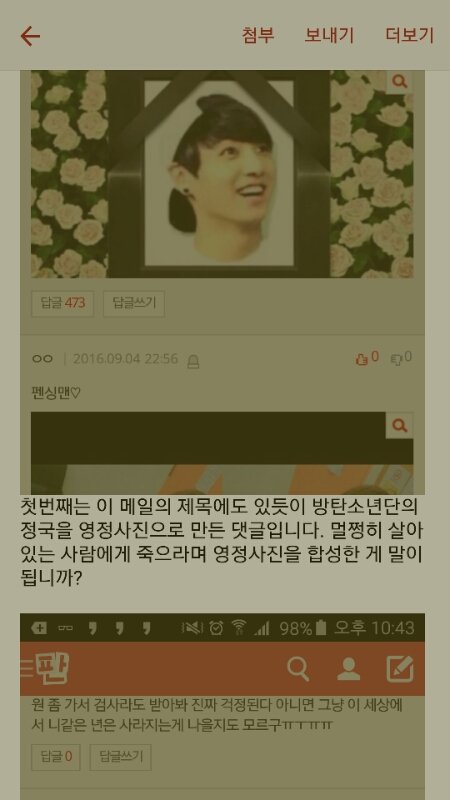Click the report siren icon beside timestamp
The width and height of the screenshot is (450, 800).
pos(193,361)
